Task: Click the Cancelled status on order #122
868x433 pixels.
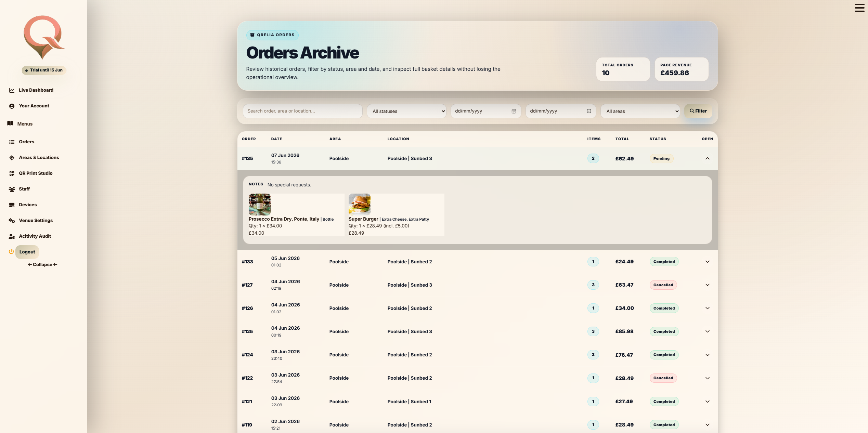Action: [x=663, y=378]
